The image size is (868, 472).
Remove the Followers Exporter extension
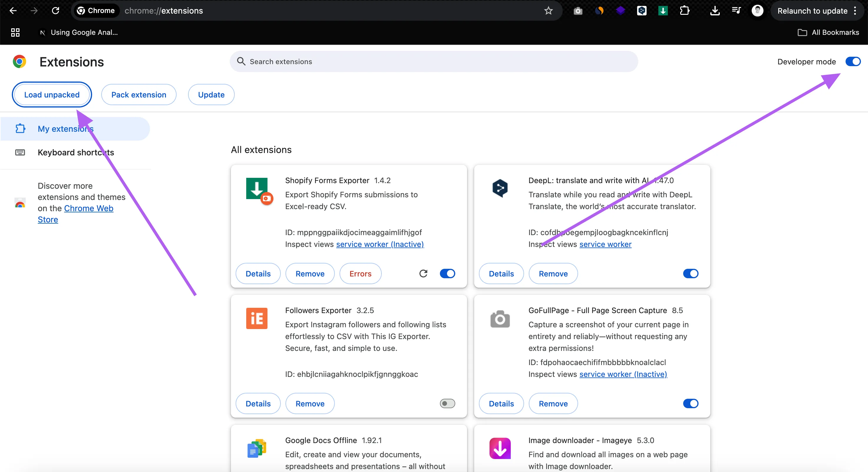310,404
